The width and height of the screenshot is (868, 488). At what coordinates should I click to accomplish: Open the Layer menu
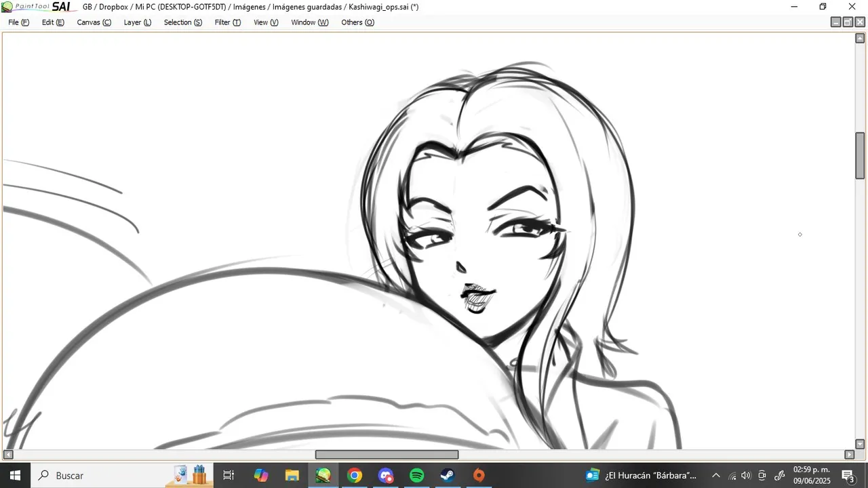pyautogui.click(x=137, y=22)
